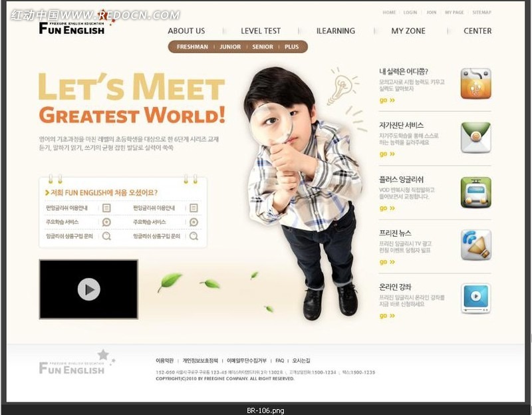
Task: Click left column document icon in guide panel
Action: pos(106,208)
